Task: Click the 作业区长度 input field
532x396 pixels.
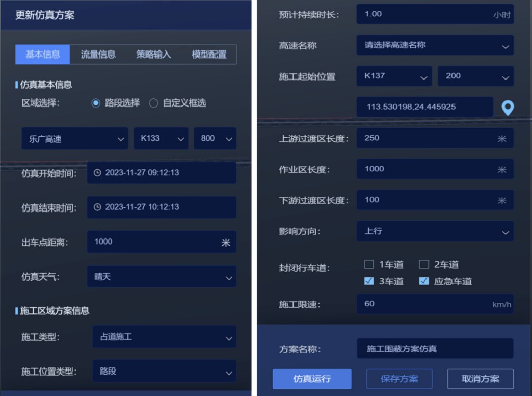Action: (435, 169)
